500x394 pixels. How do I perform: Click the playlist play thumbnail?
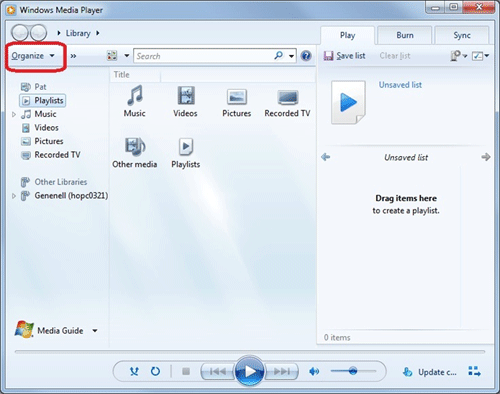[x=348, y=102]
